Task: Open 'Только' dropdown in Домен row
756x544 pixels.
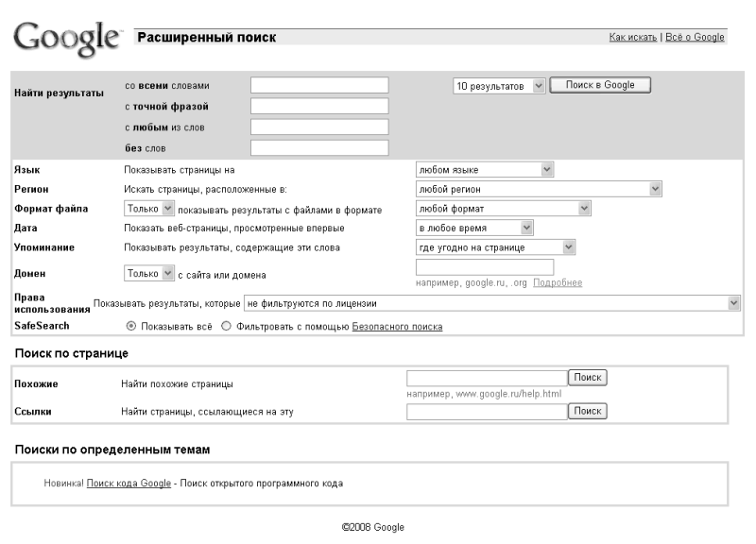Action: tap(149, 274)
